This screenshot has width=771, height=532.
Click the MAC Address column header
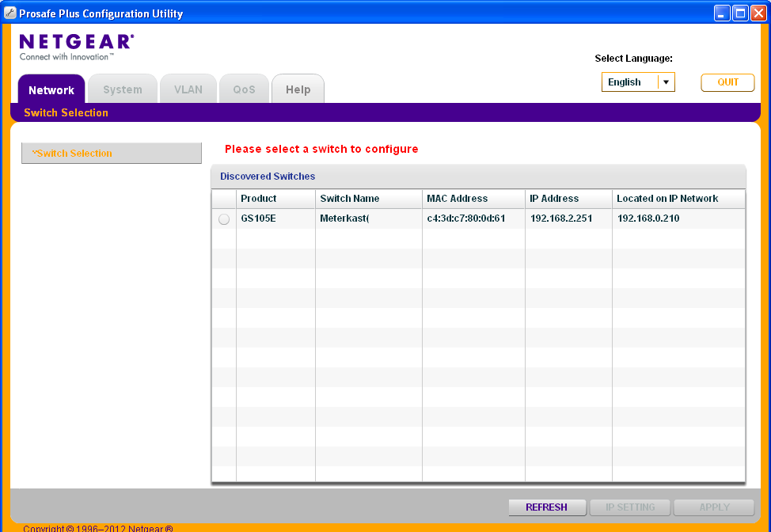click(473, 199)
